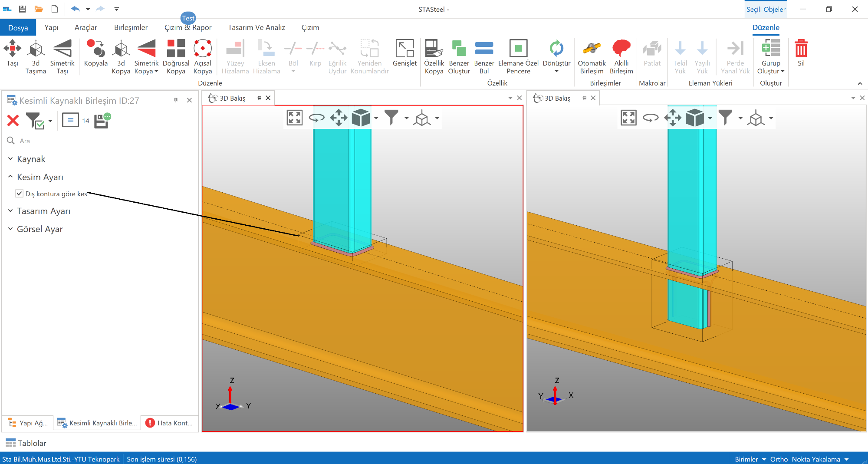Open the Akıllı Birleşim smart connection tool

[621, 49]
